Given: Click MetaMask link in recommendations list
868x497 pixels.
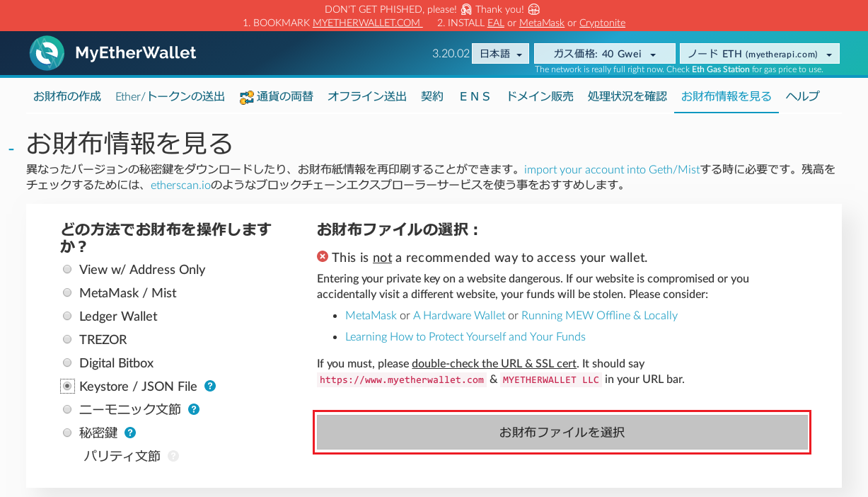Looking at the screenshot, I should click(371, 315).
